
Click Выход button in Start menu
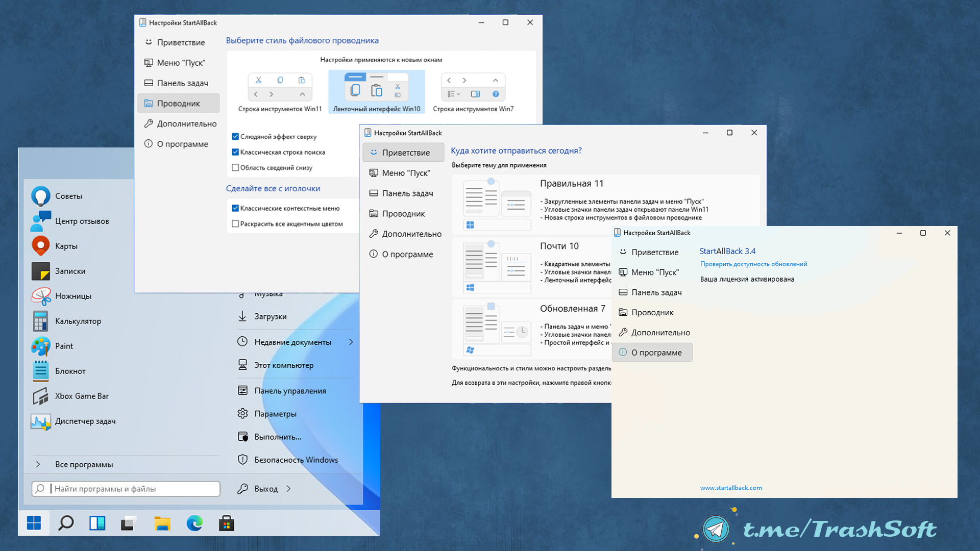258,489
